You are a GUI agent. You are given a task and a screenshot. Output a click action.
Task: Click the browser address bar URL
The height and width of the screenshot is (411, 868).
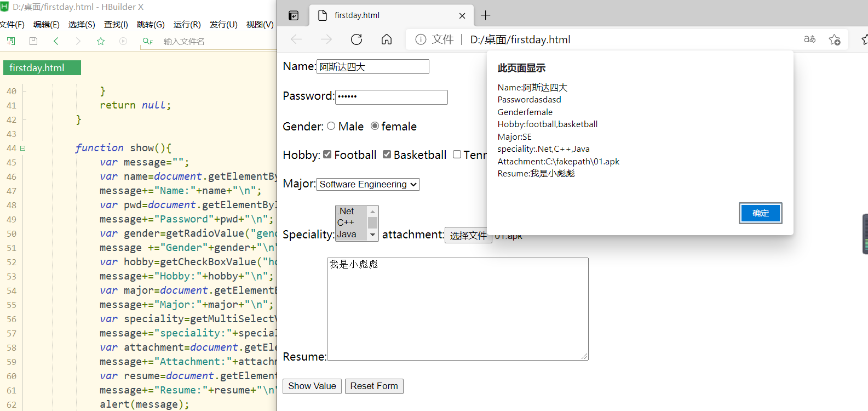click(x=520, y=39)
